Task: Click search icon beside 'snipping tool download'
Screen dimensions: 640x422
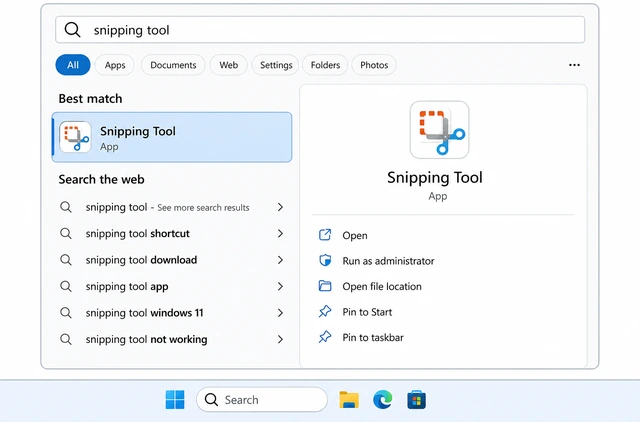Action: 66,260
